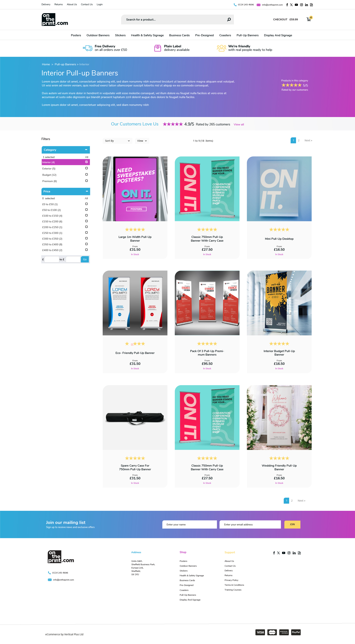
Task: Open the Instagram icon in top bar
Action: click(302, 5)
